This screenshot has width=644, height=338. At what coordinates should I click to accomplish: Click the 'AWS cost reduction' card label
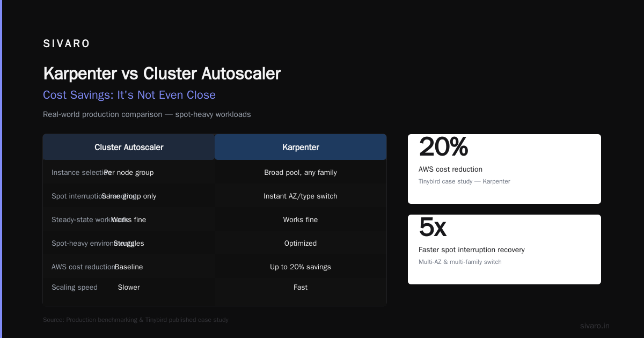pos(450,170)
